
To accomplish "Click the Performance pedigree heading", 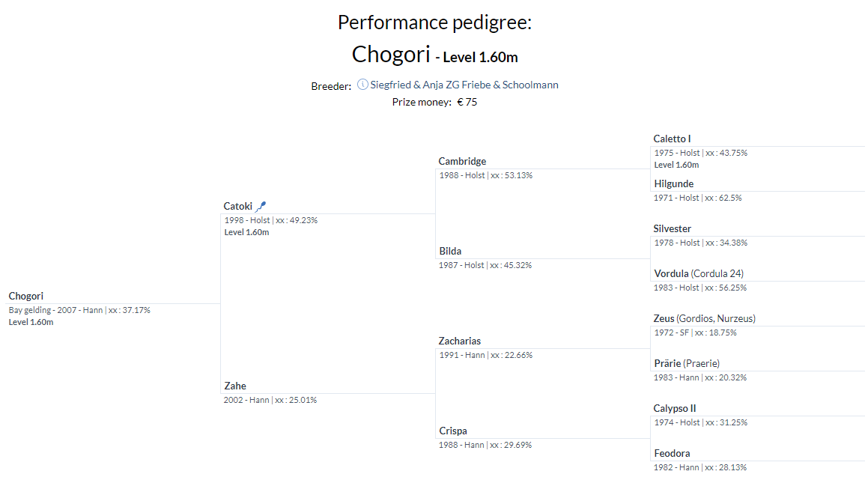I will click(x=434, y=22).
